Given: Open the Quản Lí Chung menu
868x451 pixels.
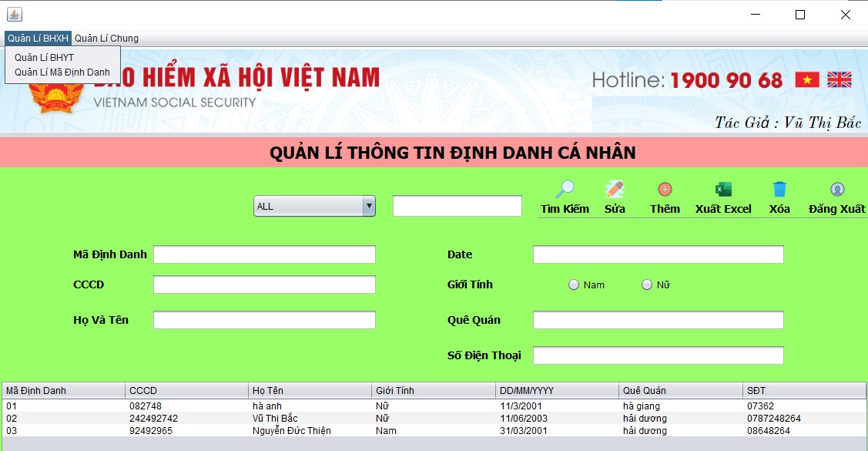Looking at the screenshot, I should [106, 39].
